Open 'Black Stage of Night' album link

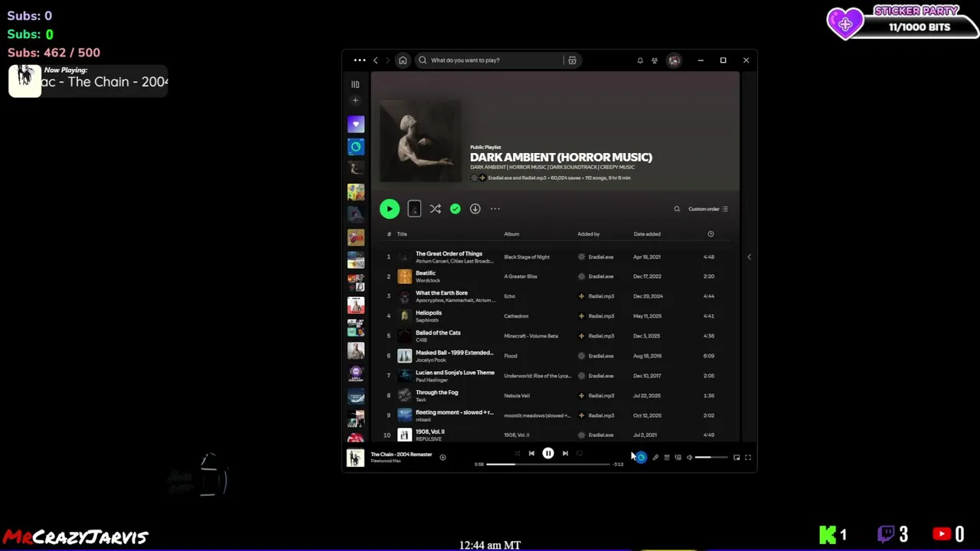coord(527,257)
